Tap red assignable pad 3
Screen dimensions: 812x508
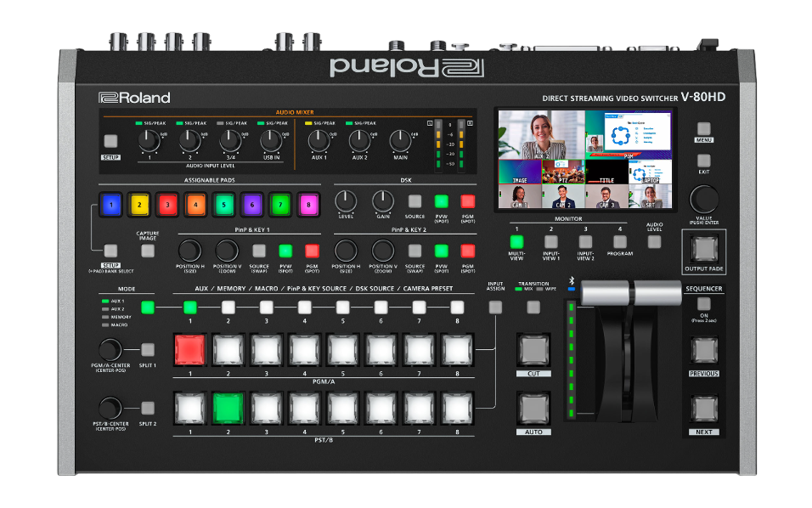167,204
